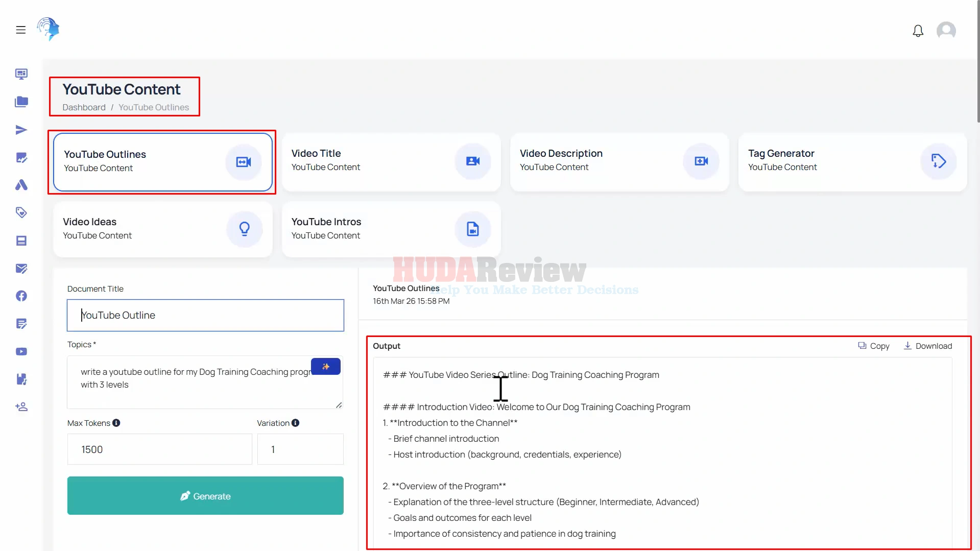Open the price tag icon in sidebar

tap(21, 212)
